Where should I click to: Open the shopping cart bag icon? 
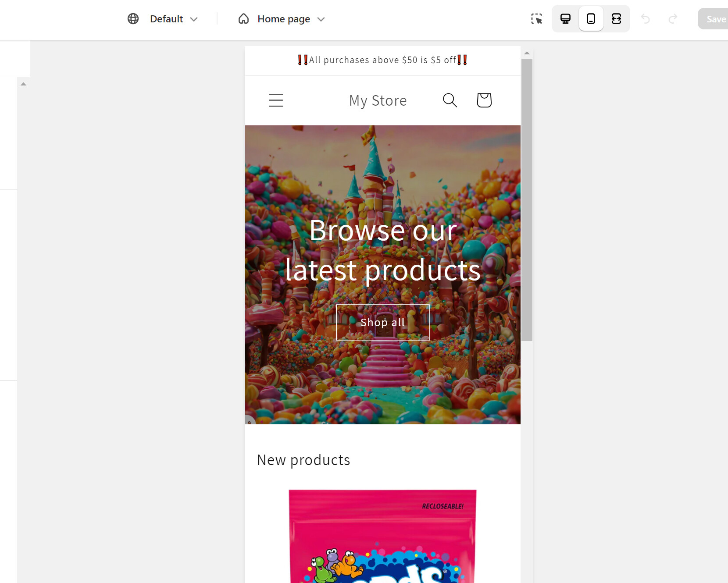(484, 100)
